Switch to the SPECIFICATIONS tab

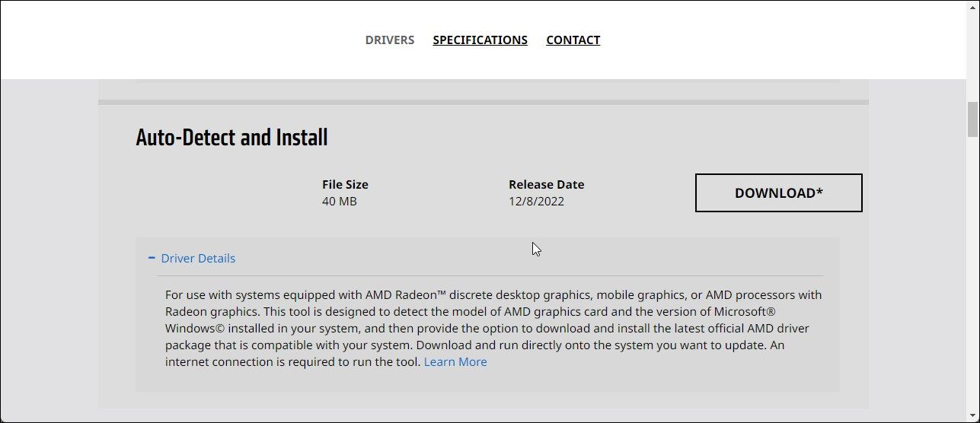(480, 40)
